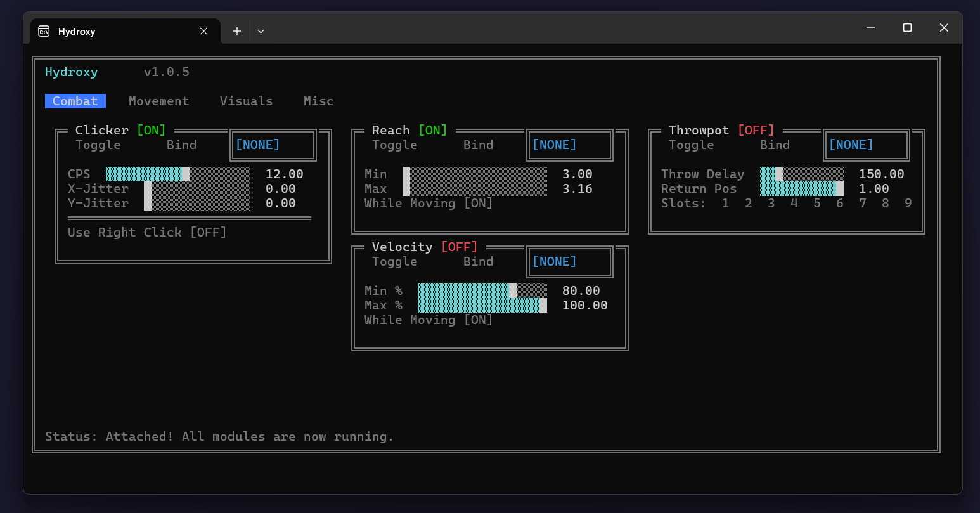The height and width of the screenshot is (513, 980).
Task: Select Throwpot slot 5
Action: point(817,204)
